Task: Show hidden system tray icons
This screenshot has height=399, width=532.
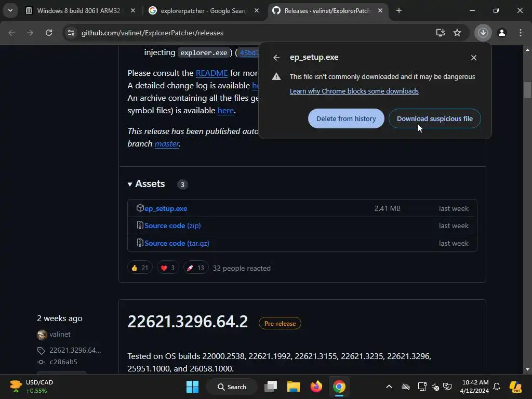Action: click(x=389, y=387)
